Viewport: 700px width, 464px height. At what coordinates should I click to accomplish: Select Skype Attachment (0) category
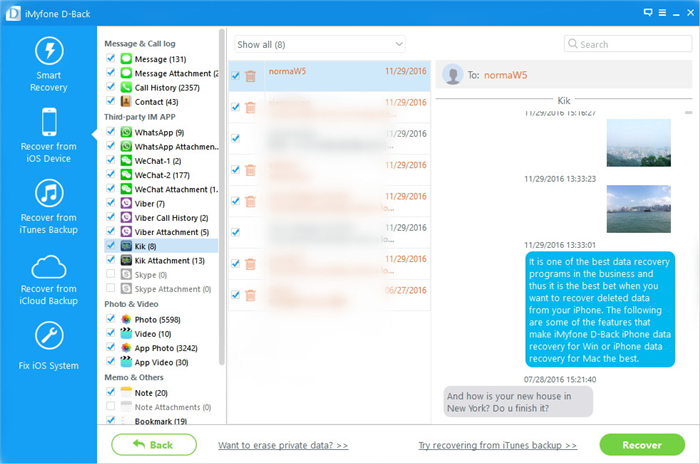(173, 289)
